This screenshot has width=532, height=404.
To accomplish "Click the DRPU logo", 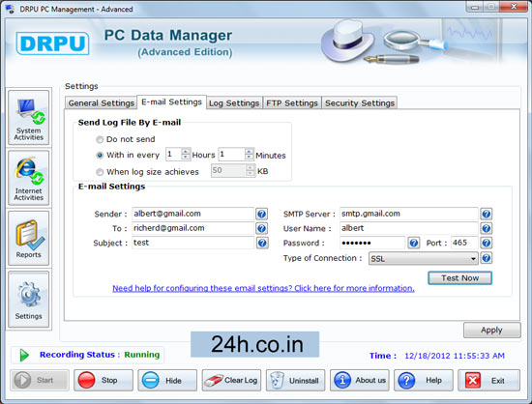I will click(x=52, y=43).
